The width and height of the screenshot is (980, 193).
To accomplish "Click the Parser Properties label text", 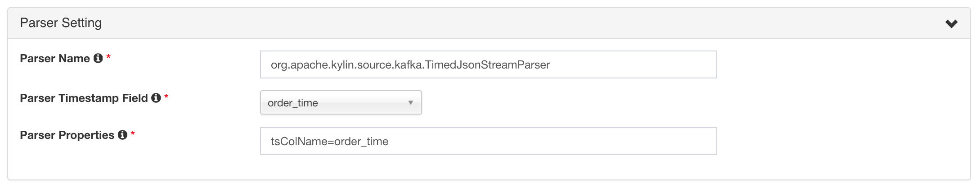I will point(67,135).
